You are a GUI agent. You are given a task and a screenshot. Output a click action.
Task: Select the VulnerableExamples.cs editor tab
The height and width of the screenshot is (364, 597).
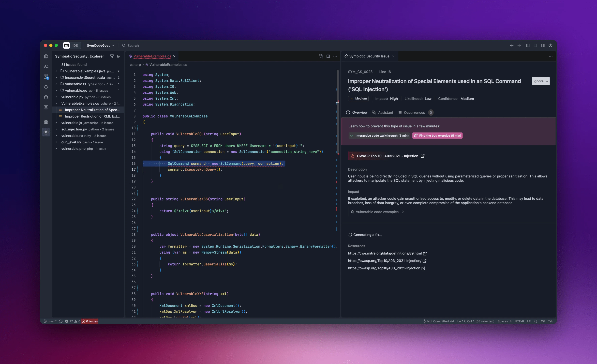pos(152,56)
